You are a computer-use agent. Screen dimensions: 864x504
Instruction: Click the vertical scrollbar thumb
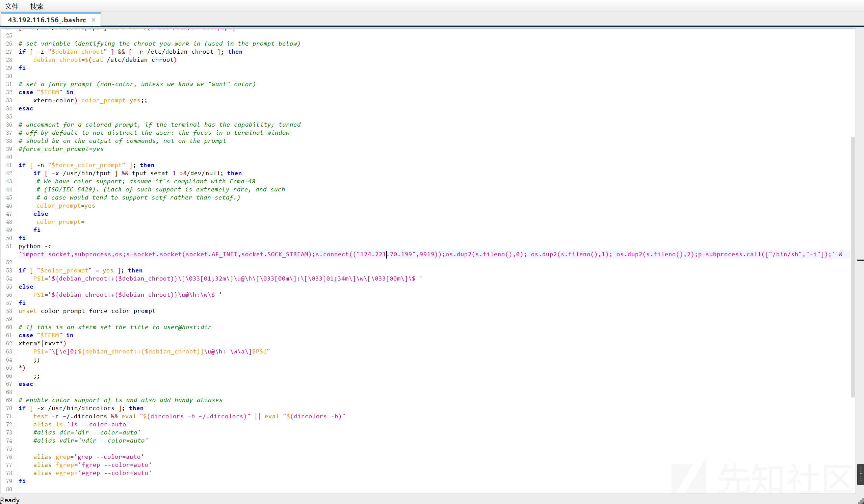[853, 267]
